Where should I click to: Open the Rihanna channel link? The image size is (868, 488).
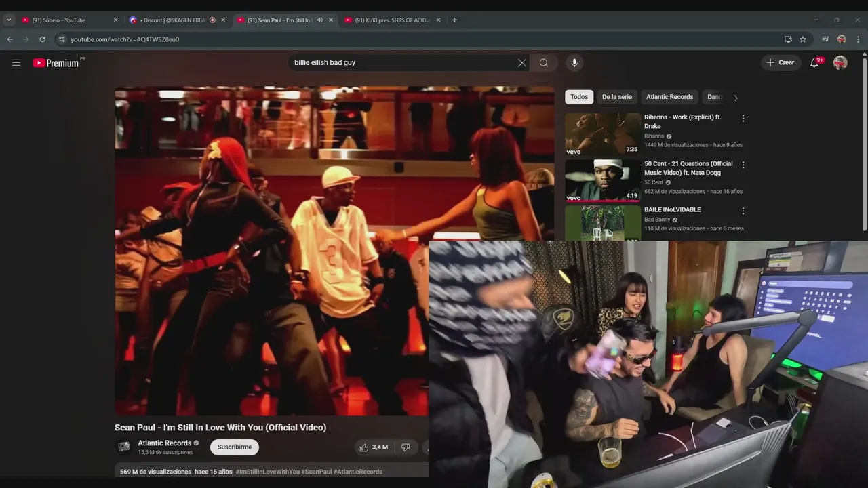(654, 136)
